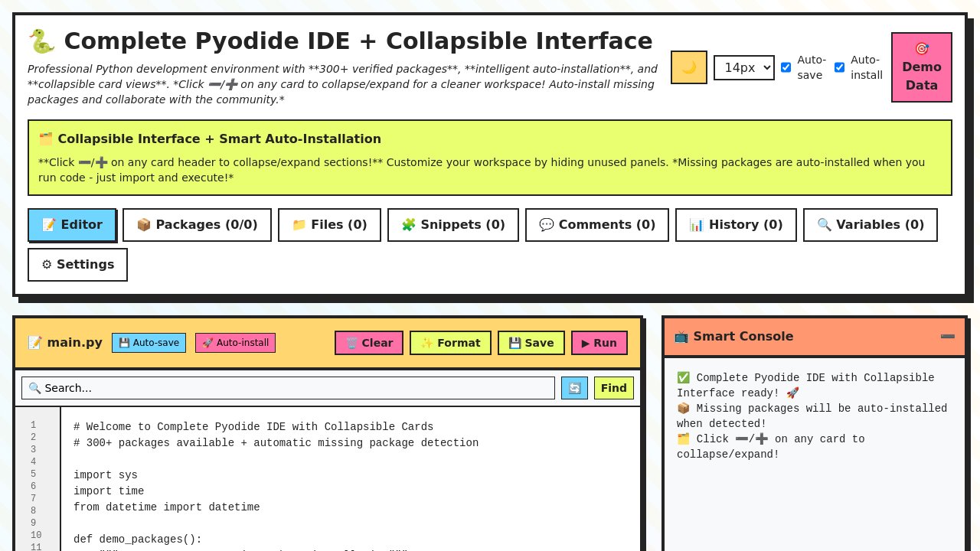Open the Variables (0) tab
Viewport: 980px width, 551px height.
point(871,225)
